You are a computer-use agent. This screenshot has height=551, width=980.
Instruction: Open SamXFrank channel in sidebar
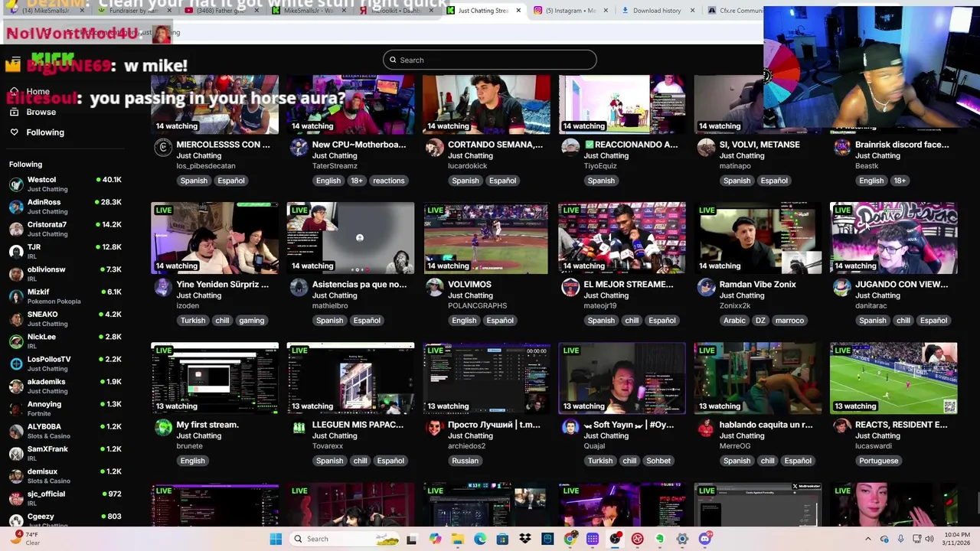[x=65, y=454]
